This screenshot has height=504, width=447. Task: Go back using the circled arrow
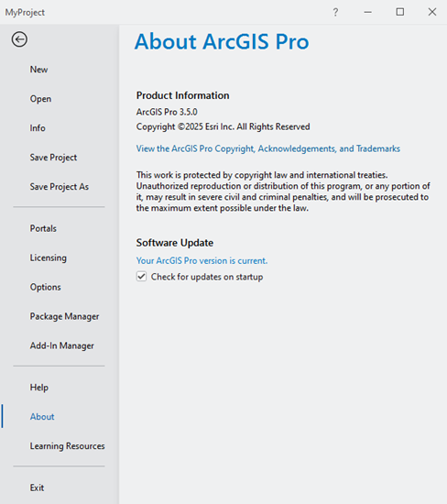(x=19, y=39)
